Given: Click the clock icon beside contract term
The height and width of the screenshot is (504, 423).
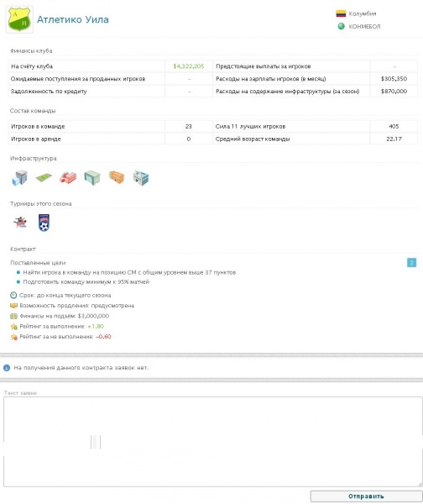Looking at the screenshot, I should pos(13,295).
